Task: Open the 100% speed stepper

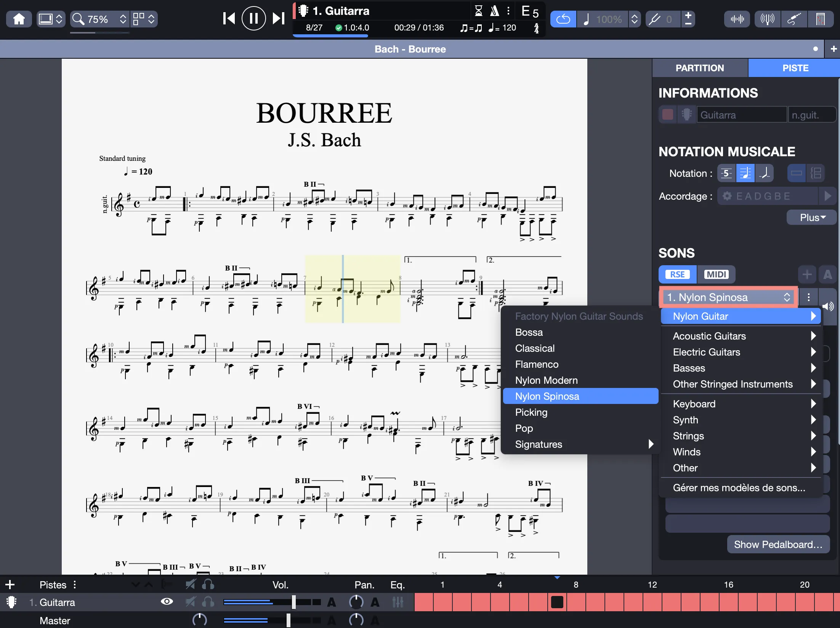Action: pyautogui.click(x=635, y=19)
